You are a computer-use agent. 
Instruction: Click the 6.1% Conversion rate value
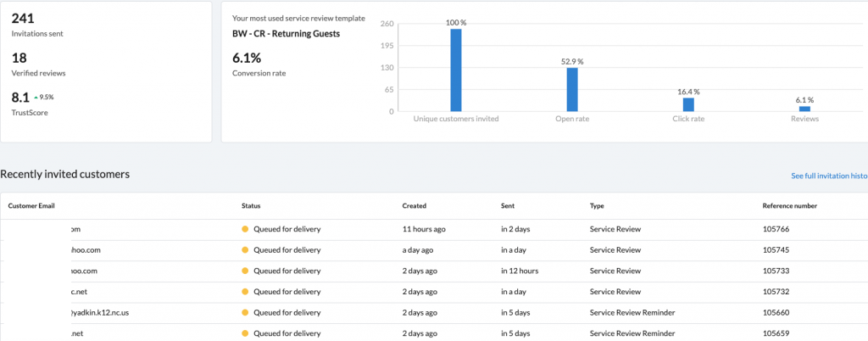[x=247, y=58]
